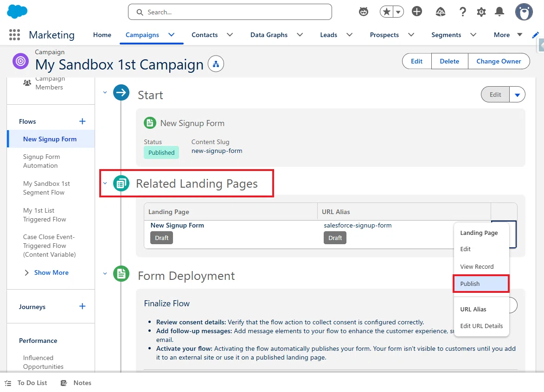The height and width of the screenshot is (392, 544).
Task: Open the Astro guidance mascot icon
Action: click(x=363, y=12)
